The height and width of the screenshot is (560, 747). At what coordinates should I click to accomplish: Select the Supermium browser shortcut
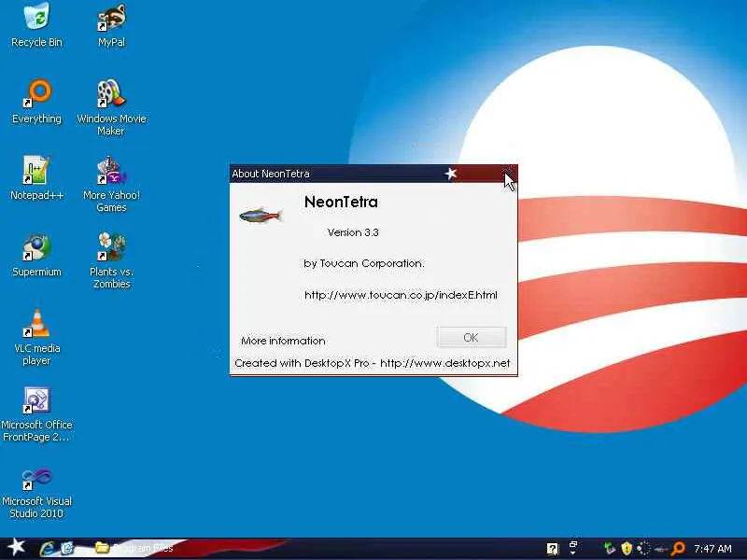(x=36, y=254)
